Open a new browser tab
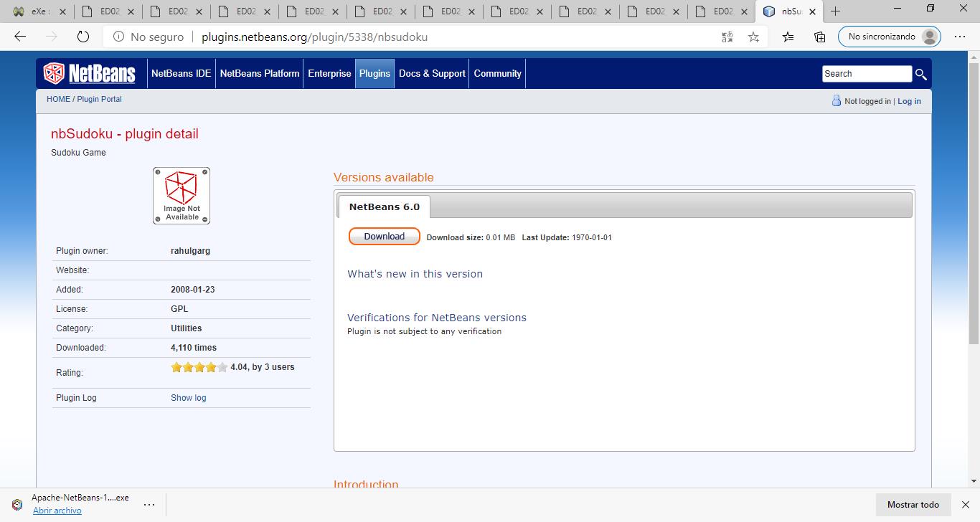 coord(835,11)
